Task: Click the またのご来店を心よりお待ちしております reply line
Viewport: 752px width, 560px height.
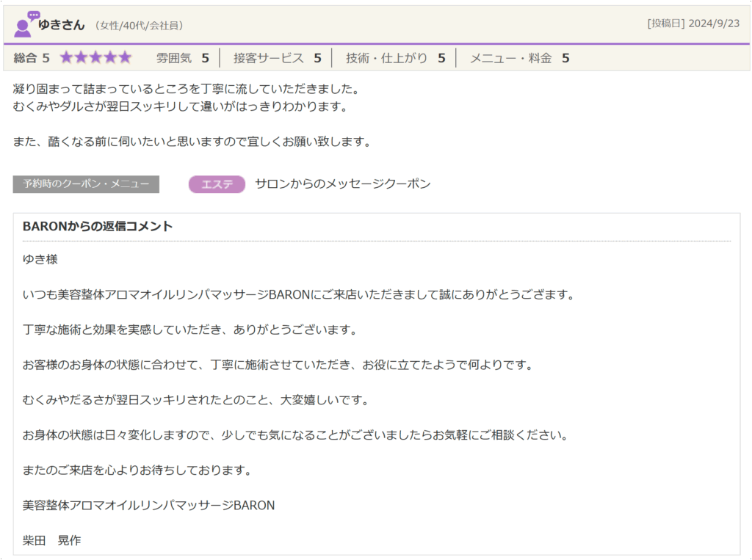Action: [137, 470]
